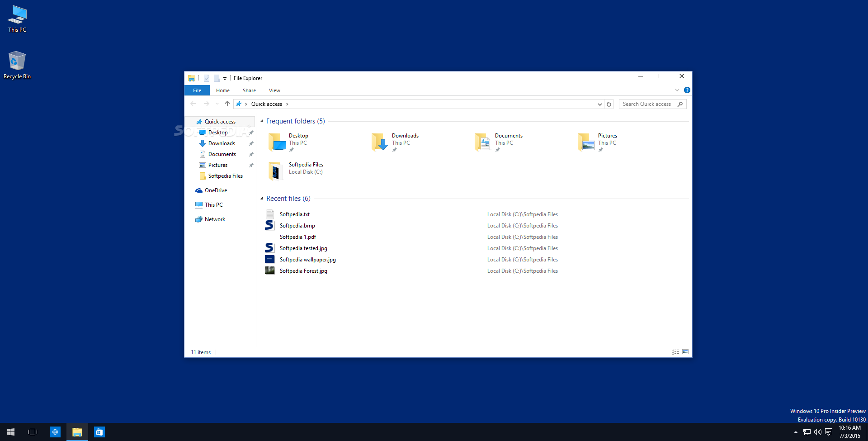Image resolution: width=868 pixels, height=441 pixels.
Task: Select Desktop in navigation pane
Action: point(218,133)
